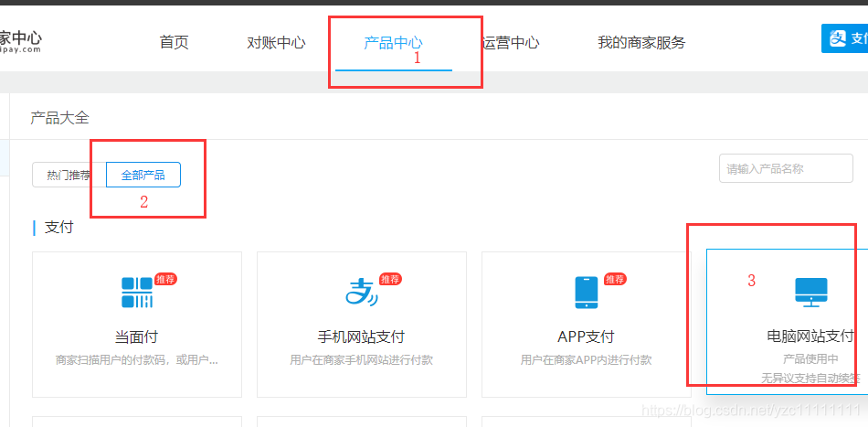This screenshot has height=427, width=868.
Task: Click the 用户在商家APP内进行付款 description
Action: [x=587, y=360]
